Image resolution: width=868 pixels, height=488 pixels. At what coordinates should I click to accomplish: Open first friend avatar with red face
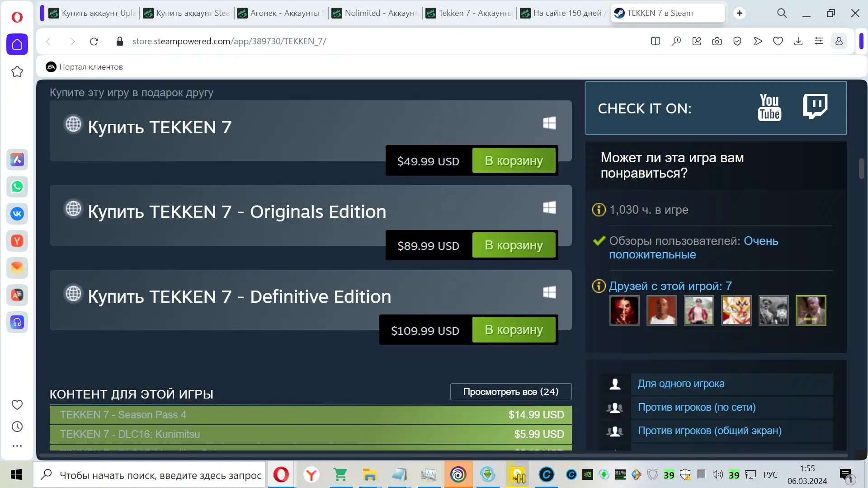(624, 310)
